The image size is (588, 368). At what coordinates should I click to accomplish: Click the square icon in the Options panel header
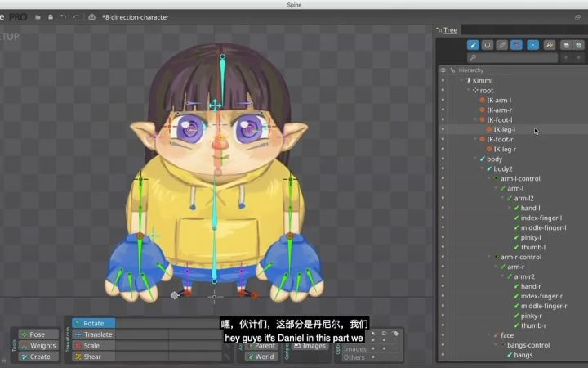click(x=384, y=334)
